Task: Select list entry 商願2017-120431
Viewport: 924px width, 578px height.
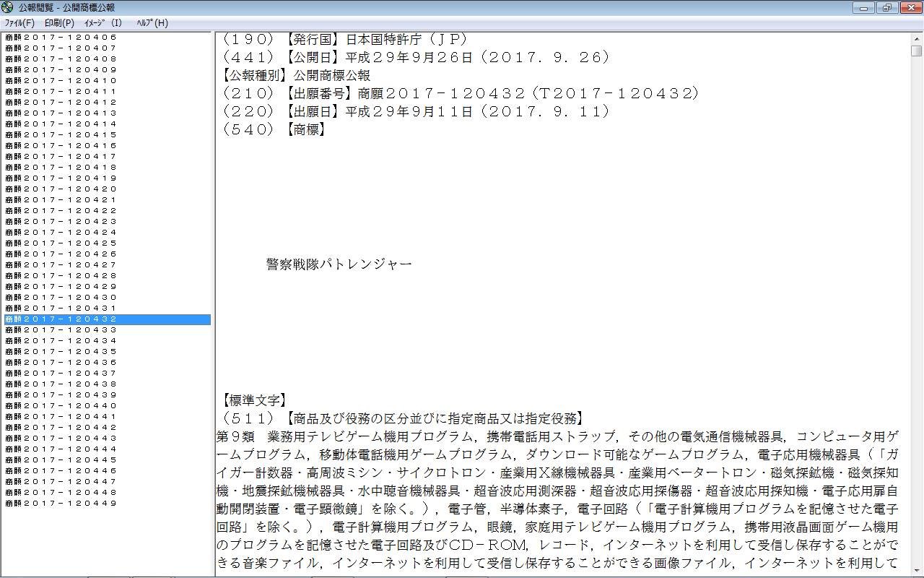Action: (61, 309)
